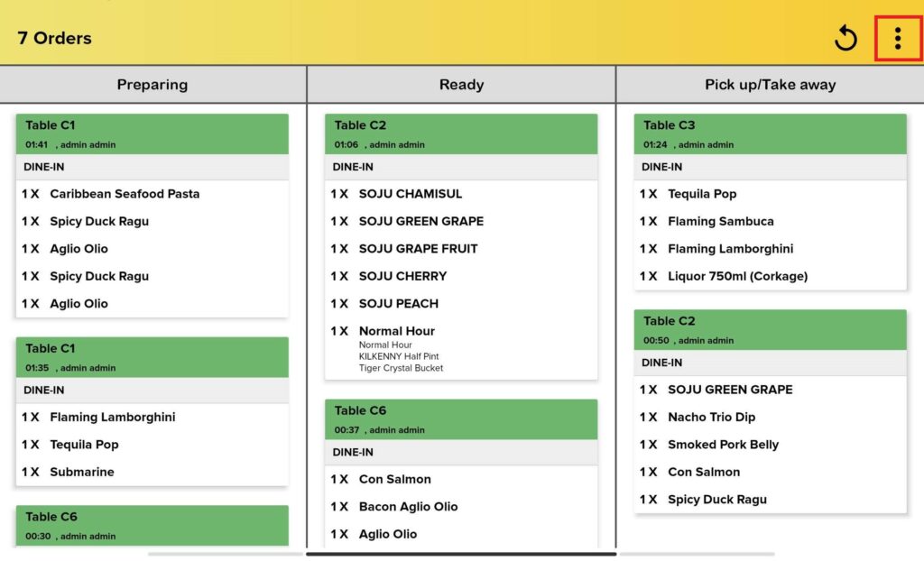Click the horizontal scrollbar at the bottom
924x561 pixels.
(461, 554)
